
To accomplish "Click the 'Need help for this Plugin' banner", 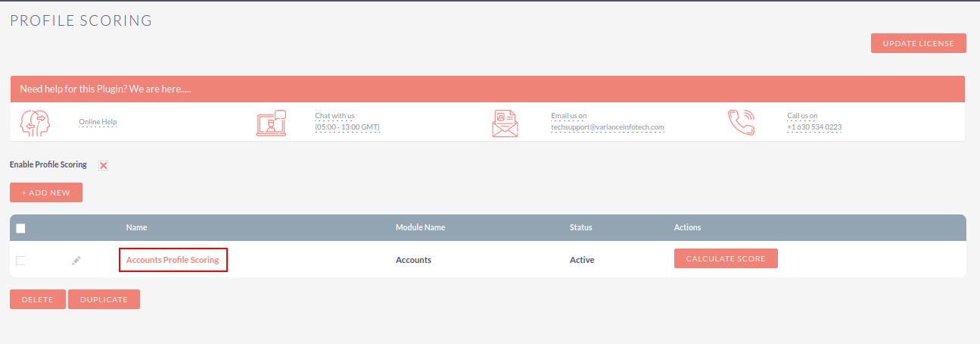I will (487, 89).
